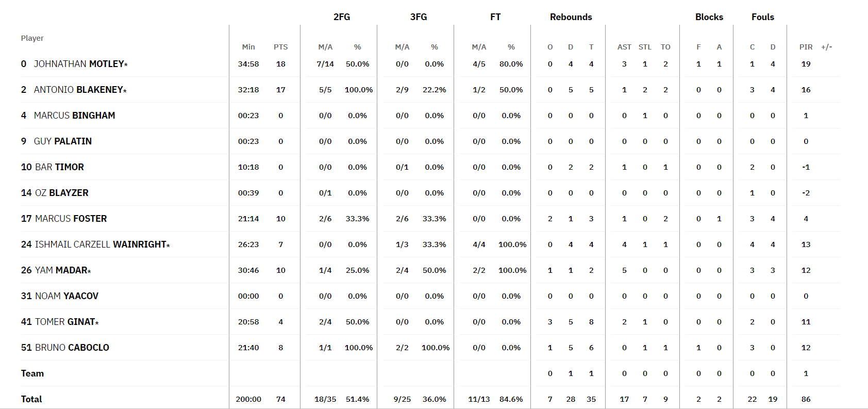
Task: Open Guy Palatin player profile
Action: click(62, 141)
